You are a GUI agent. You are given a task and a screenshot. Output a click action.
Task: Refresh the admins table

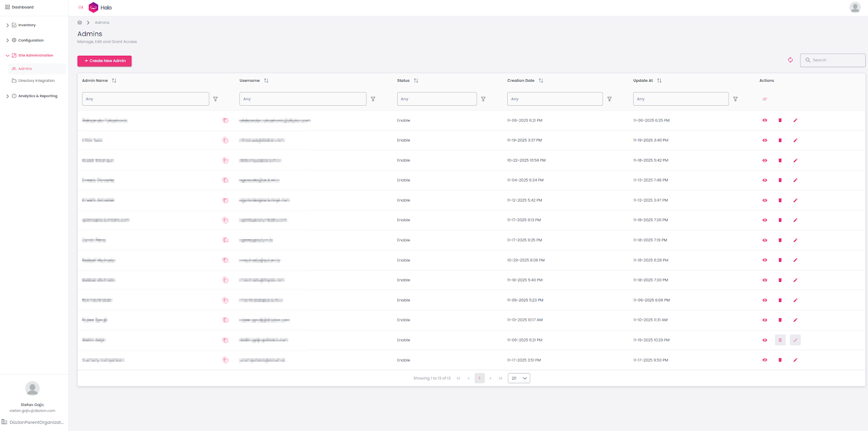pyautogui.click(x=790, y=60)
